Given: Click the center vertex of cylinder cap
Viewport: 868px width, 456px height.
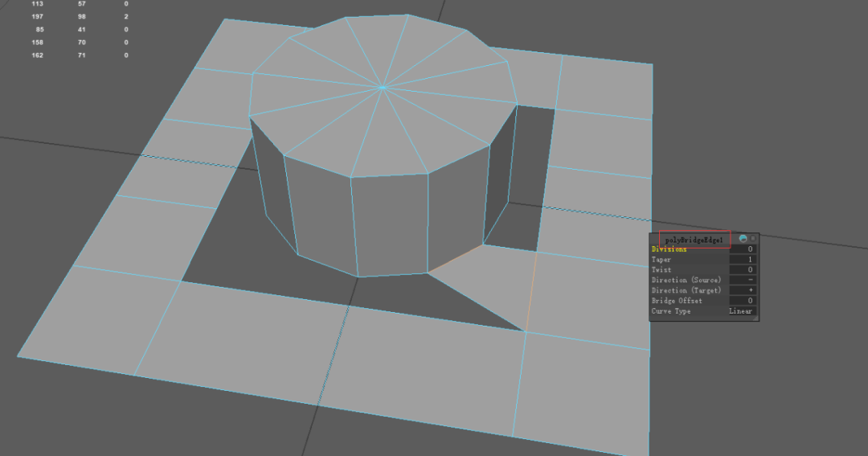Looking at the screenshot, I should point(383,87).
